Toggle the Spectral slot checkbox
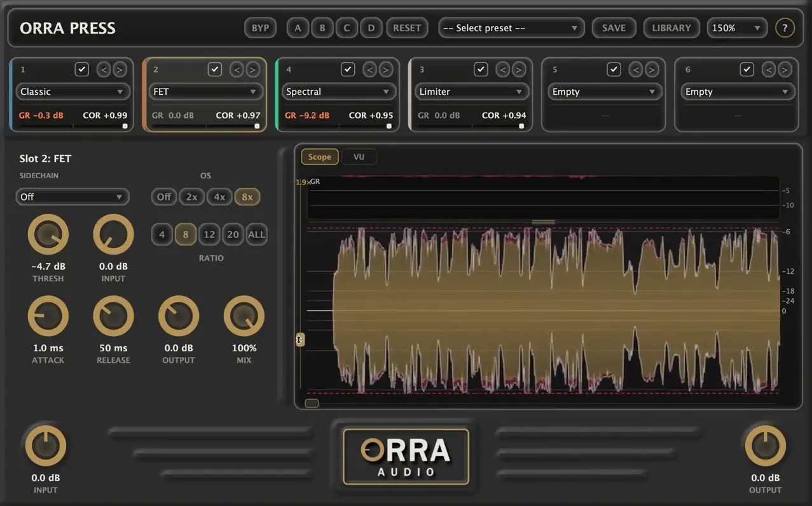 coord(347,69)
